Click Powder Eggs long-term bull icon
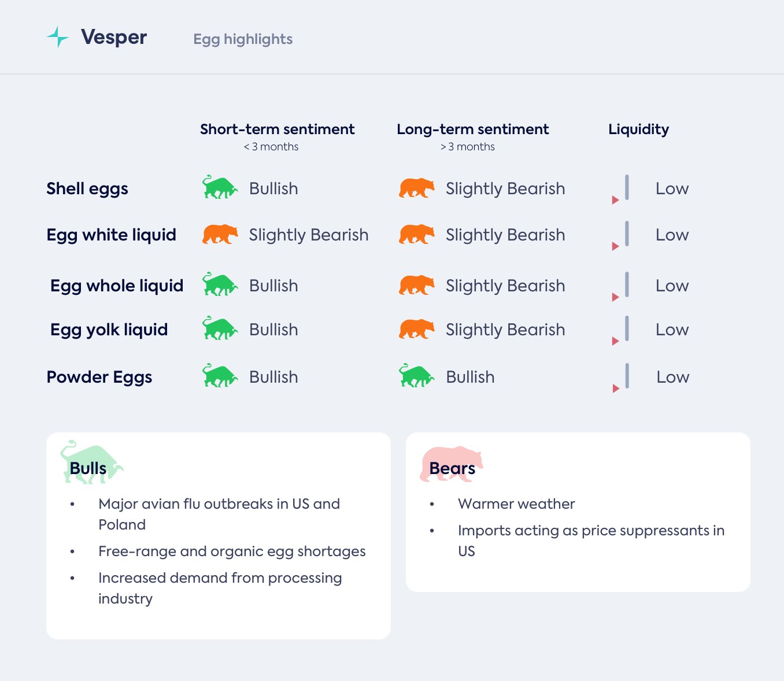 pyautogui.click(x=416, y=376)
